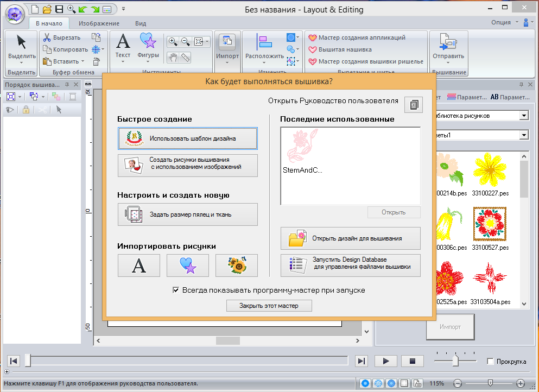Toggle 'Всегда показывать программу-мастер при запуске' checkbox
Screen dimensions: 539x392
(x=176, y=290)
